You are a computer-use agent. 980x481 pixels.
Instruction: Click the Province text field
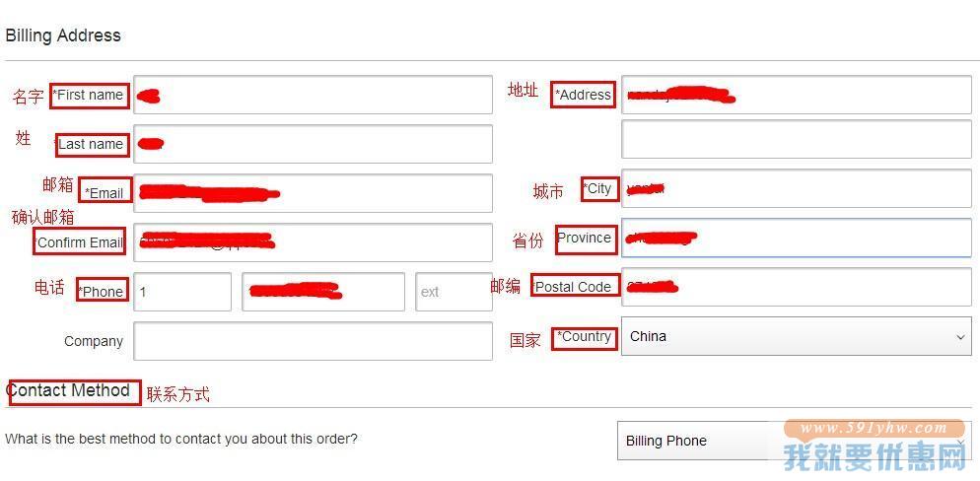pyautogui.click(x=797, y=238)
